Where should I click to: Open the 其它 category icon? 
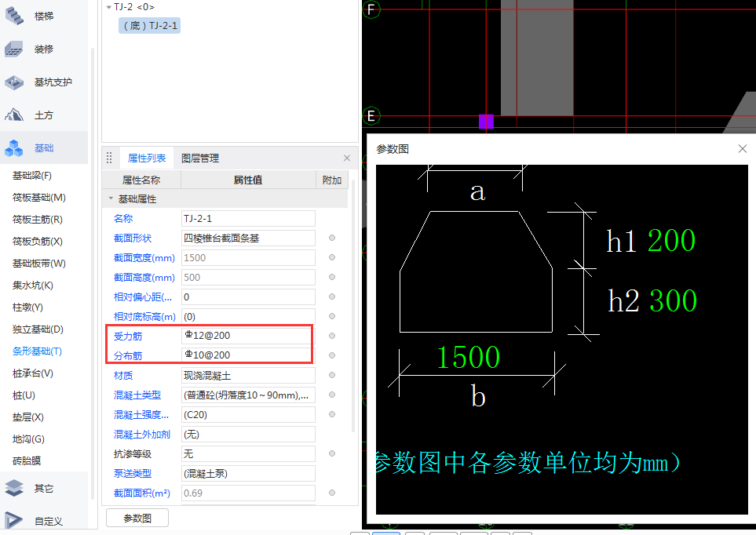(15, 488)
